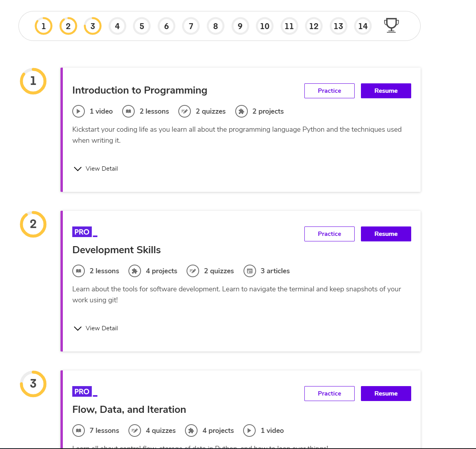Open the Development Skills title

pyautogui.click(x=117, y=250)
